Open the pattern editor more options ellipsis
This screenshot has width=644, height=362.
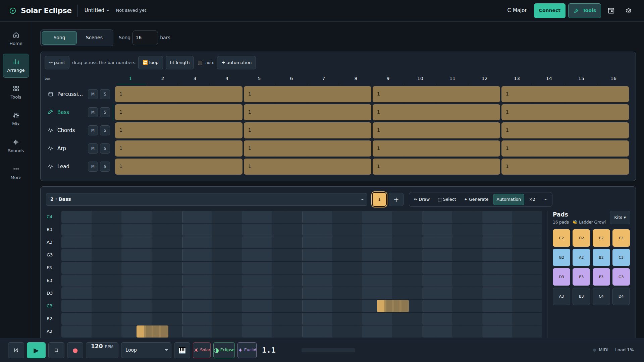(x=545, y=199)
